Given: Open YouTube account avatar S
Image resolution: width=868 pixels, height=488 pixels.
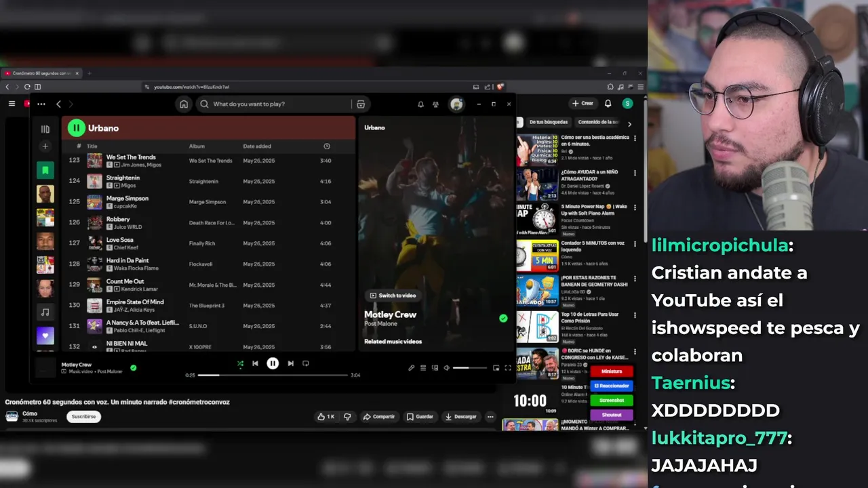Looking at the screenshot, I should (627, 104).
